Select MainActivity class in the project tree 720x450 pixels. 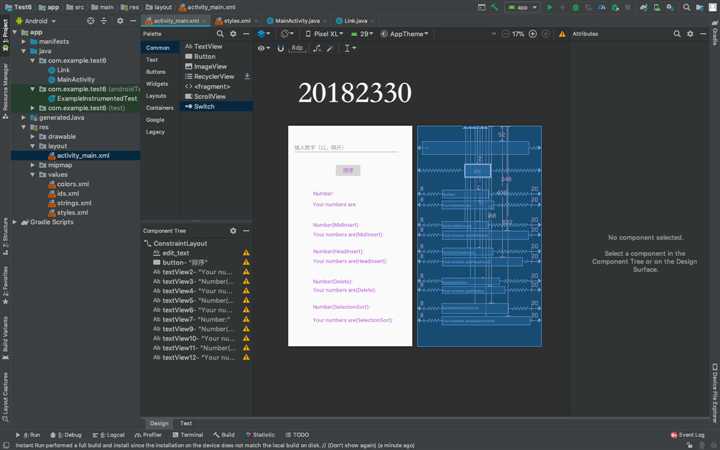point(71,79)
